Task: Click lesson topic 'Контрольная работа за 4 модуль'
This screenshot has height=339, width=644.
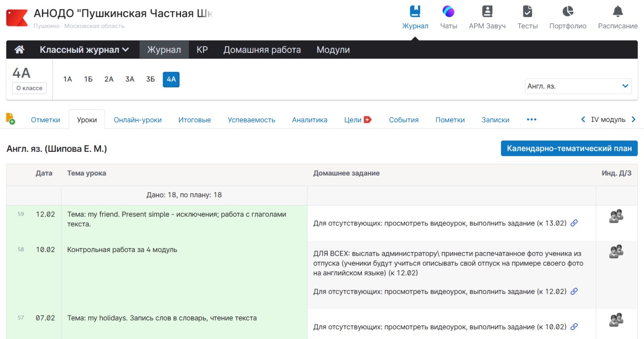Action: [122, 250]
